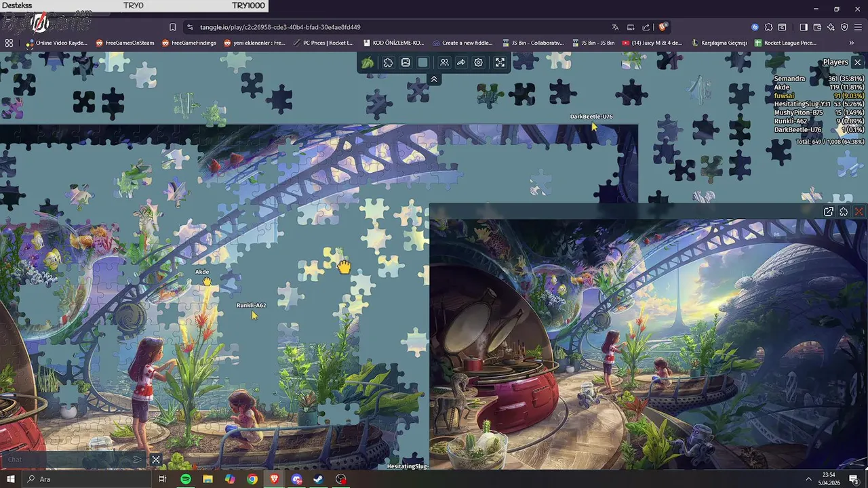The image size is (868, 488).
Task: Open site settings icon in address bar
Action: [190, 27]
